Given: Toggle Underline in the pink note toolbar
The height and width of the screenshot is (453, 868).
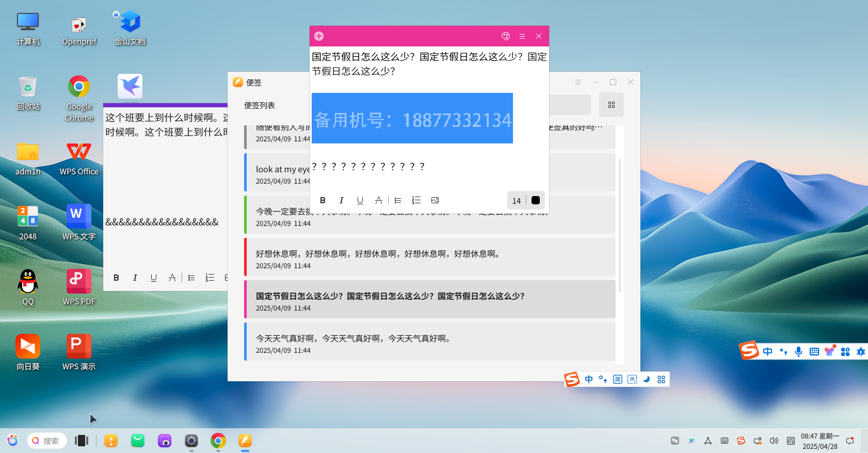Looking at the screenshot, I should [x=360, y=200].
